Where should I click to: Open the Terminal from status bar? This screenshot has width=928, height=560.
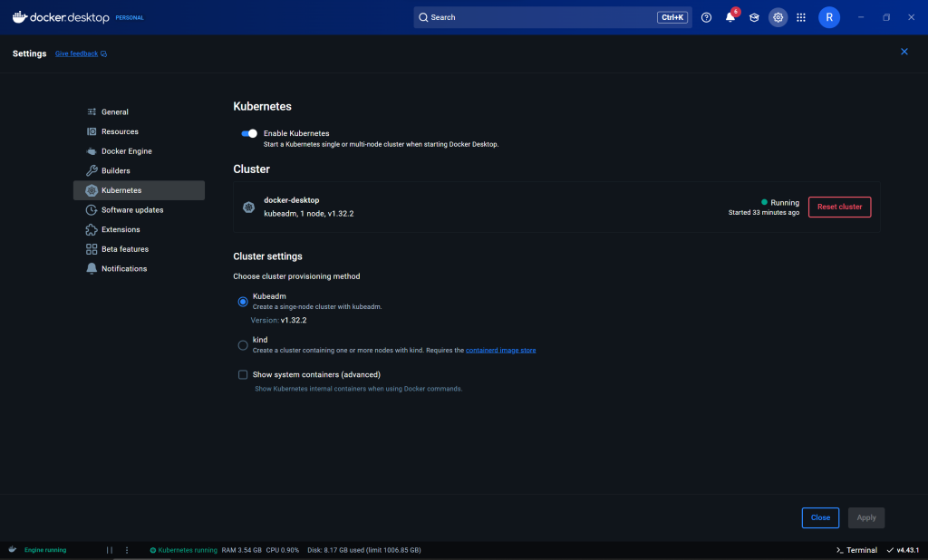point(856,550)
